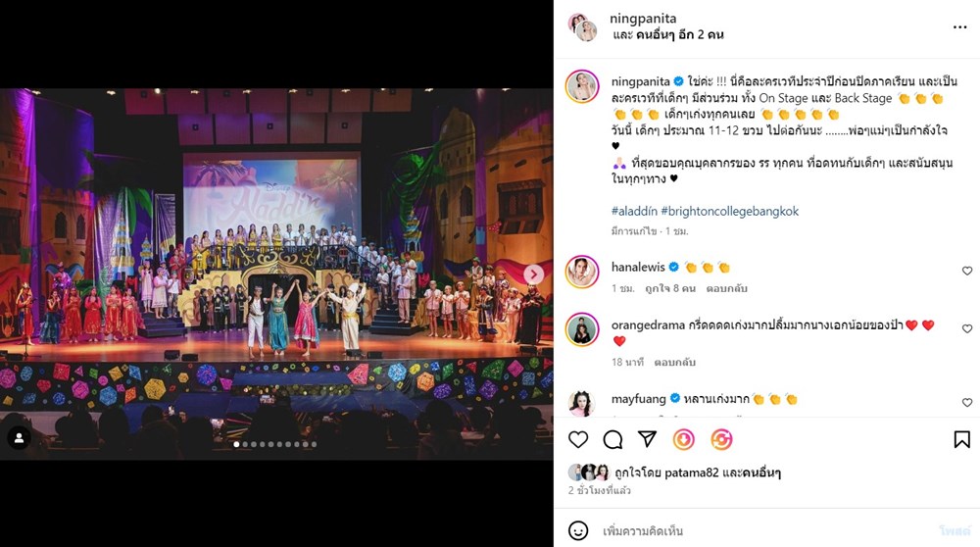Open the emoji picker smiley icon
Screen dimensions: 980x547
[578, 530]
